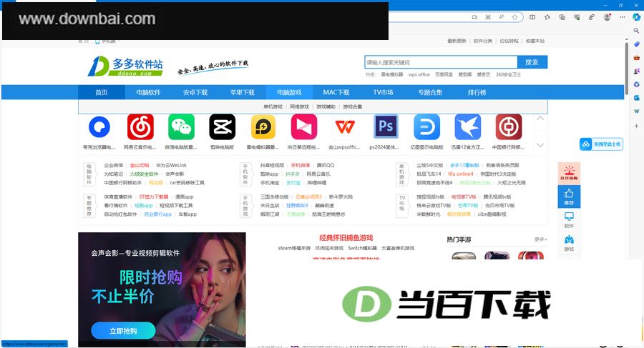644x348 pixels.
Task: Show previous app row up chevron
Action: pyautogui.click(x=540, y=119)
